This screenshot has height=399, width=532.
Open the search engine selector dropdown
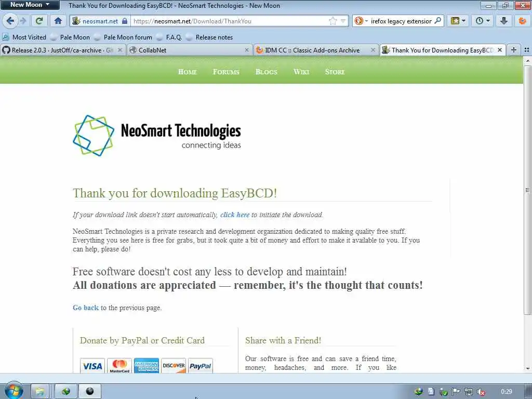pos(361,21)
